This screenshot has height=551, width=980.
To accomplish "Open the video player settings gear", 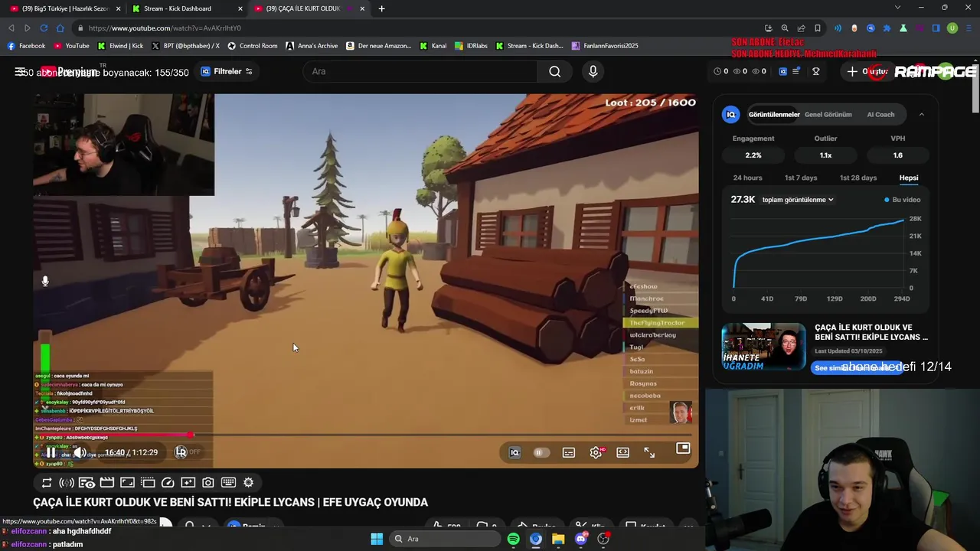I will pos(596,452).
